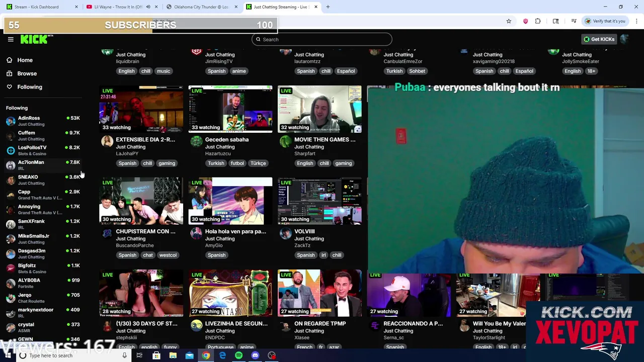This screenshot has height=362, width=644.
Task: Open the VOLVIIII stream thumbnail
Action: coord(319,201)
